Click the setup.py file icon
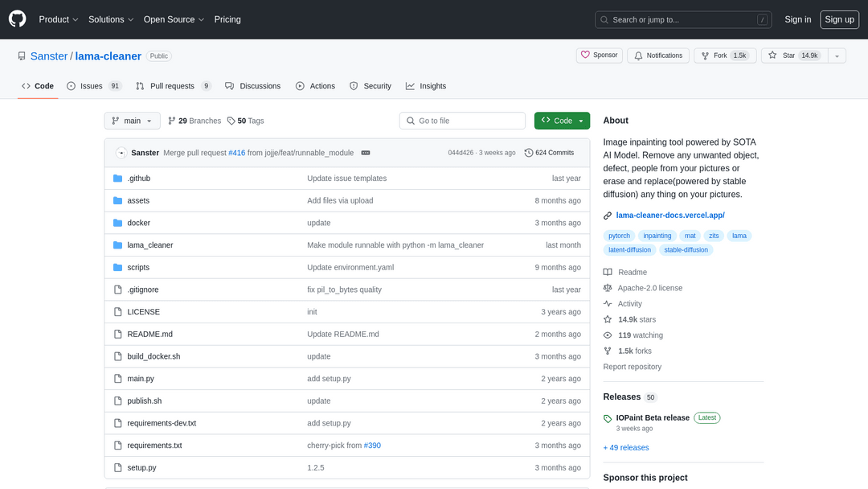This screenshot has height=489, width=868. [x=117, y=467]
